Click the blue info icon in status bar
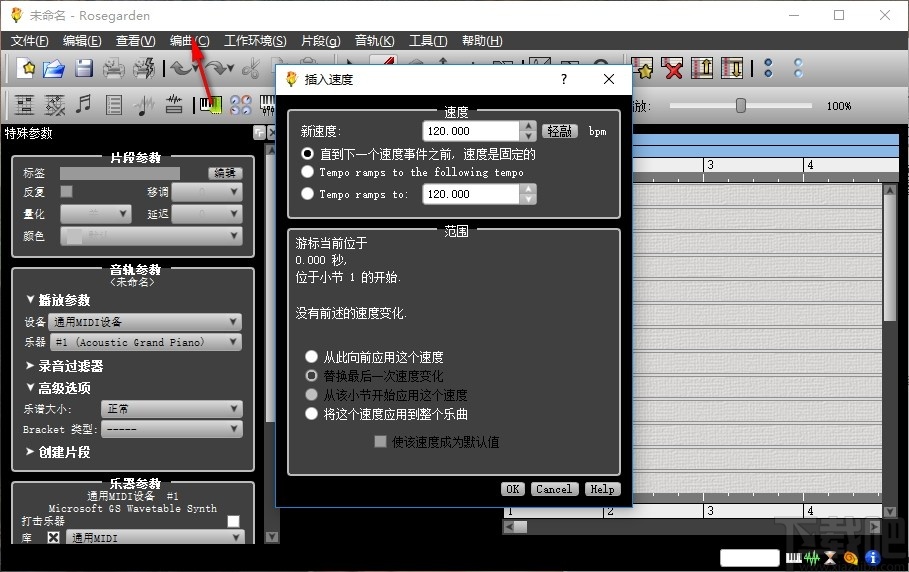 [x=872, y=558]
